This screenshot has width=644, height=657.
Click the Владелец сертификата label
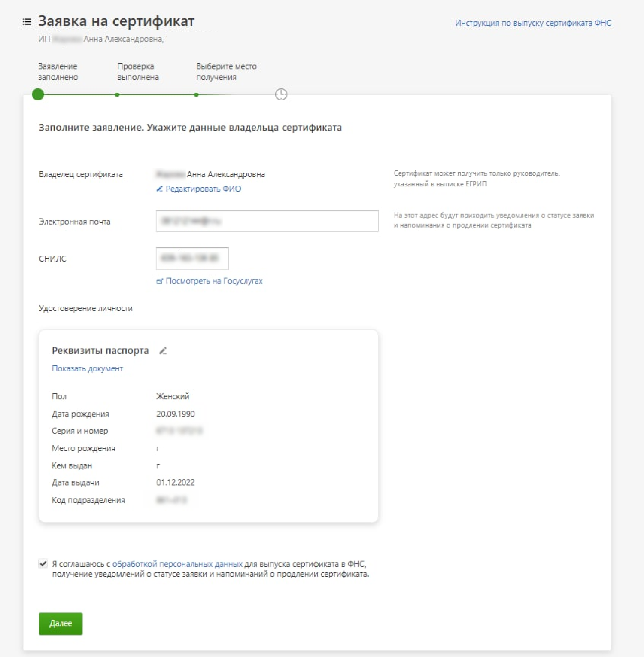click(81, 174)
